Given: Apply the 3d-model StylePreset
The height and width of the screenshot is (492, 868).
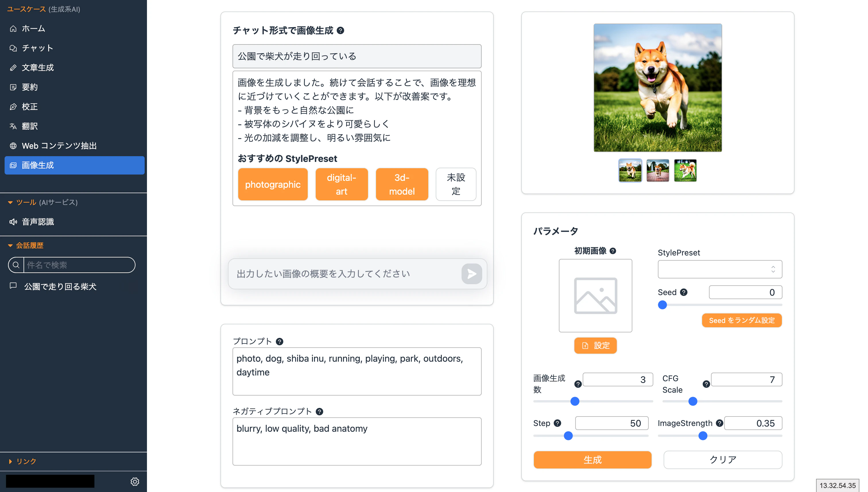Looking at the screenshot, I should pyautogui.click(x=402, y=185).
